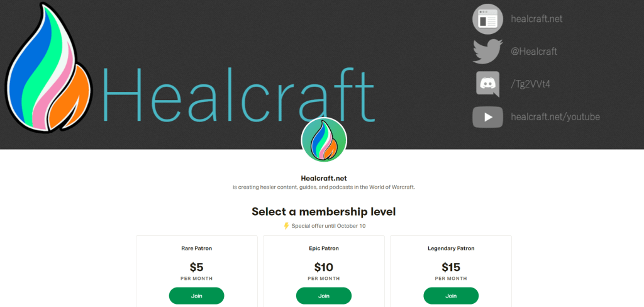
Task: Click the /Tg2VVt4 Discord invite text
Action: point(531,84)
